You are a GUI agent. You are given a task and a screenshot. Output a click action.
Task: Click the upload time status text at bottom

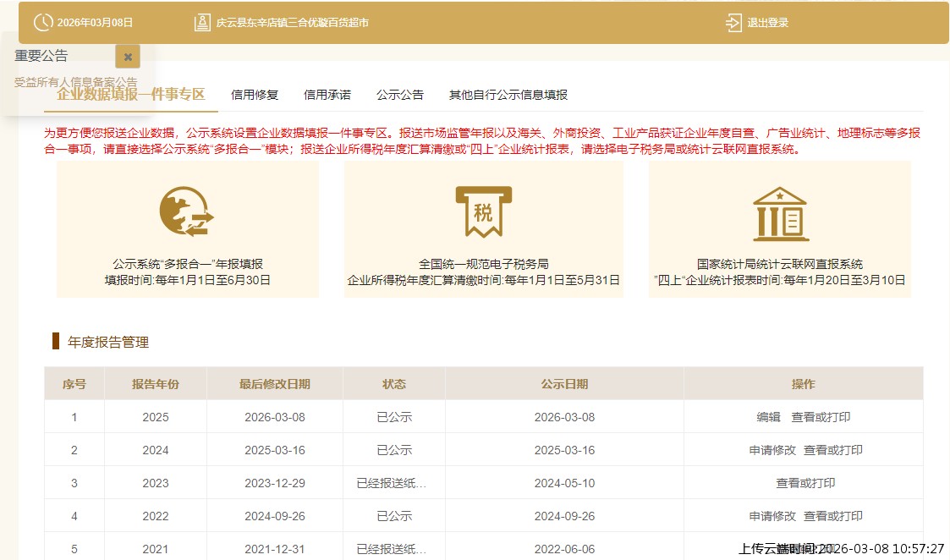[x=837, y=548]
